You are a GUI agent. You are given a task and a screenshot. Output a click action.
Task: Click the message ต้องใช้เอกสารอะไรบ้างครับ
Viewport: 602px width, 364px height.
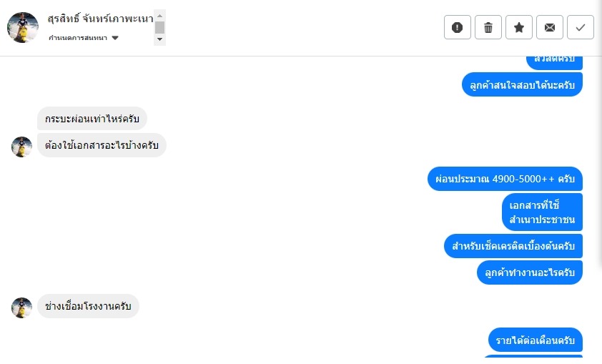(102, 145)
